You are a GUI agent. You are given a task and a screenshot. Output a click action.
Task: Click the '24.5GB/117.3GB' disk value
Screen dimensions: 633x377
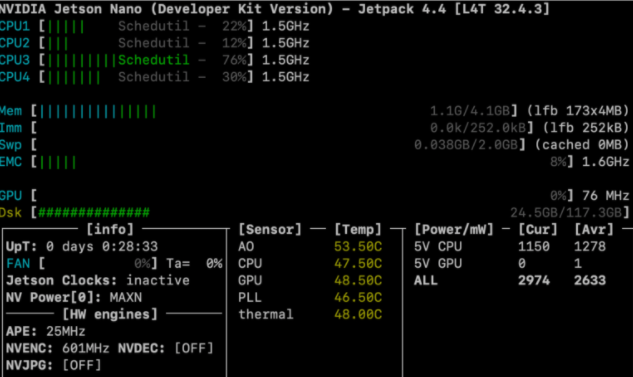[566, 213]
